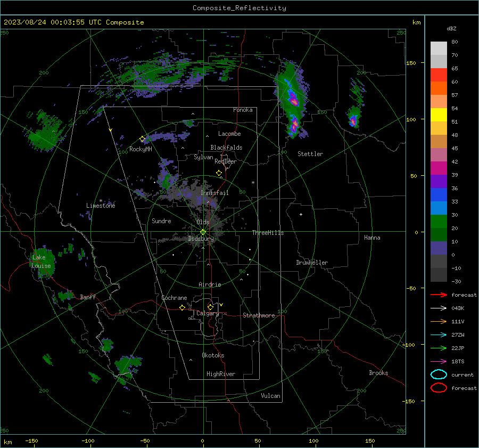Click the Drumheller town label
The height and width of the screenshot is (448, 479).
click(x=312, y=263)
